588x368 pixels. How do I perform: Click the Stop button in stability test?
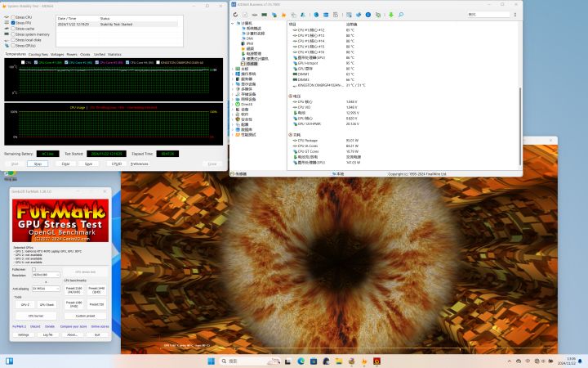click(x=38, y=164)
